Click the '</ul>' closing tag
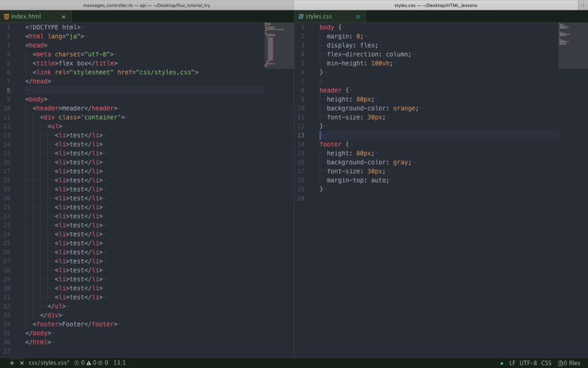The image size is (588, 368). coord(57,306)
